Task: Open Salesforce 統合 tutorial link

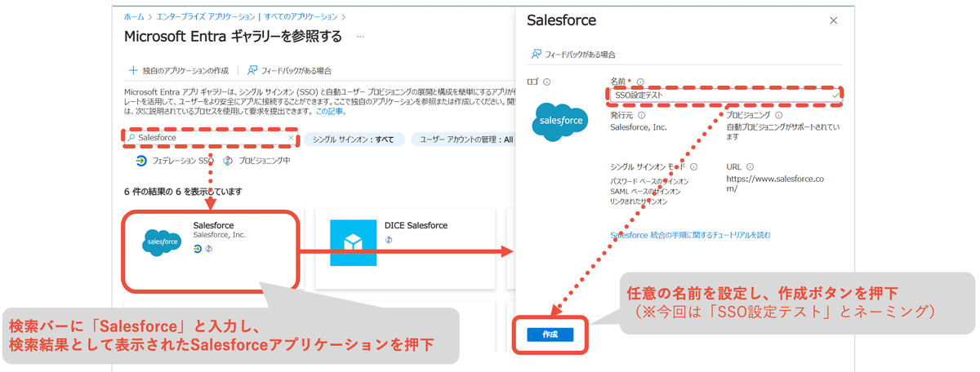Action: pos(691,235)
